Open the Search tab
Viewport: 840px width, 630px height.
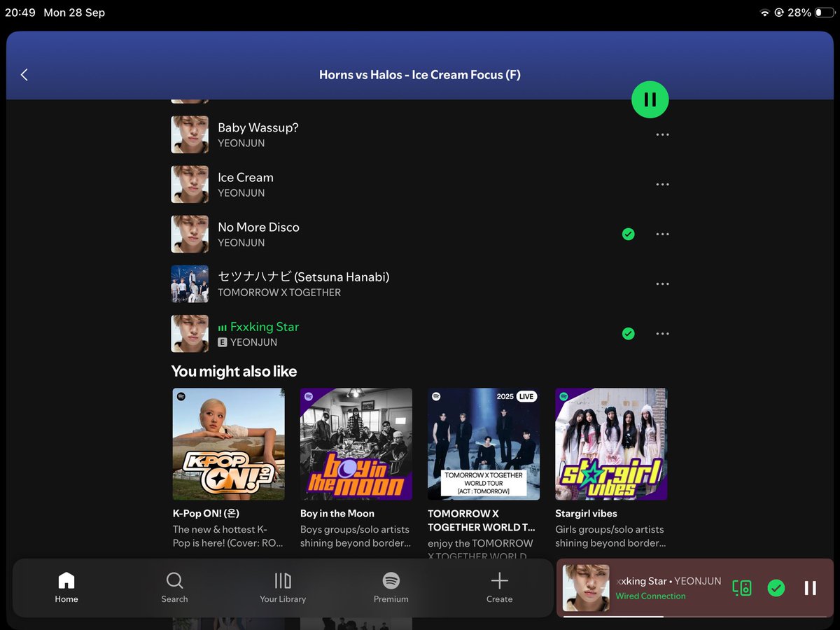click(x=174, y=587)
